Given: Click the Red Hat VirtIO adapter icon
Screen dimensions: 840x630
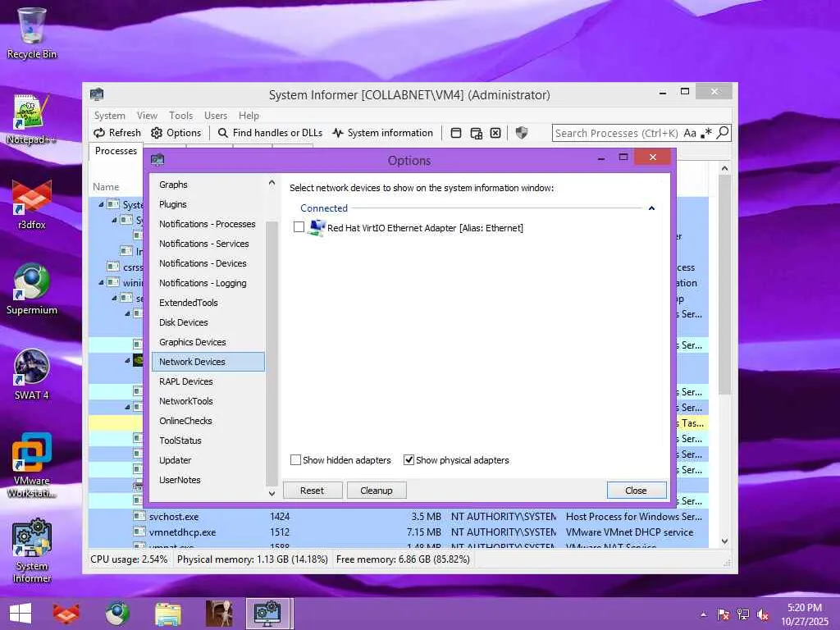Looking at the screenshot, I should pyautogui.click(x=317, y=228).
